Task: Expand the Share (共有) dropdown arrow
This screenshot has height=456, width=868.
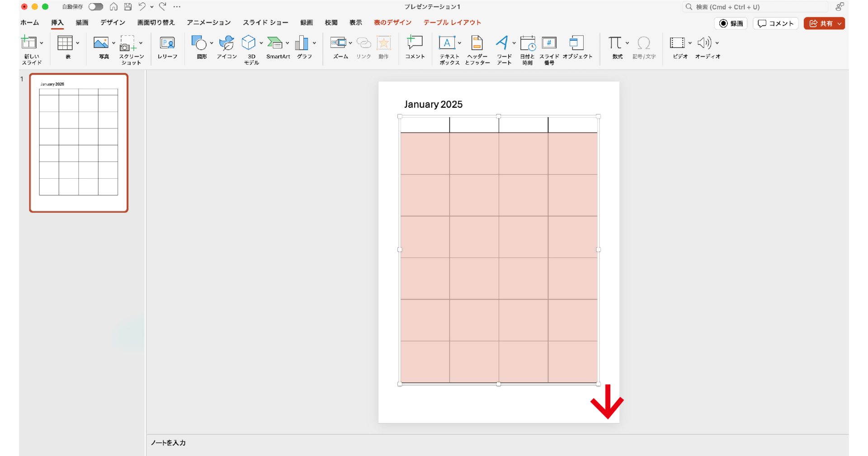Action: tap(840, 24)
